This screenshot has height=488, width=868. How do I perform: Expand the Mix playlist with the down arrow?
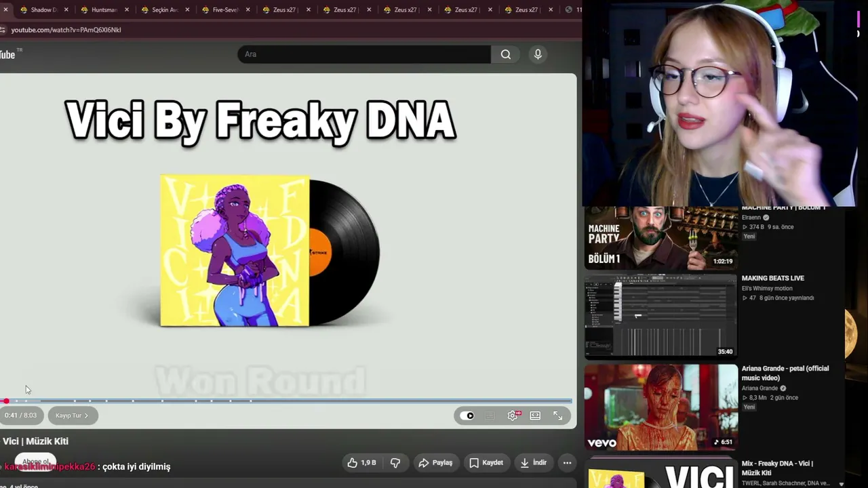pyautogui.click(x=842, y=484)
